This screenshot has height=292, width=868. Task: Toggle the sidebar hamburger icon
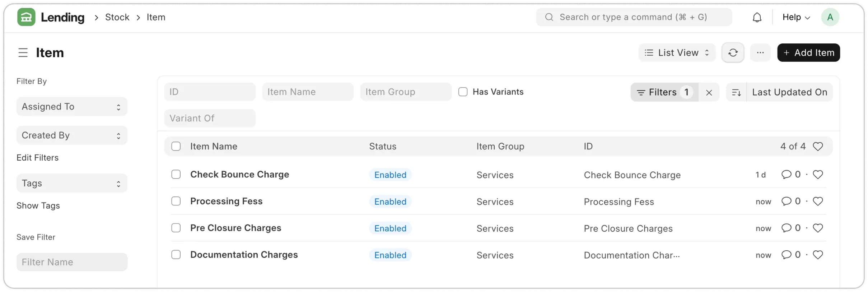[23, 53]
